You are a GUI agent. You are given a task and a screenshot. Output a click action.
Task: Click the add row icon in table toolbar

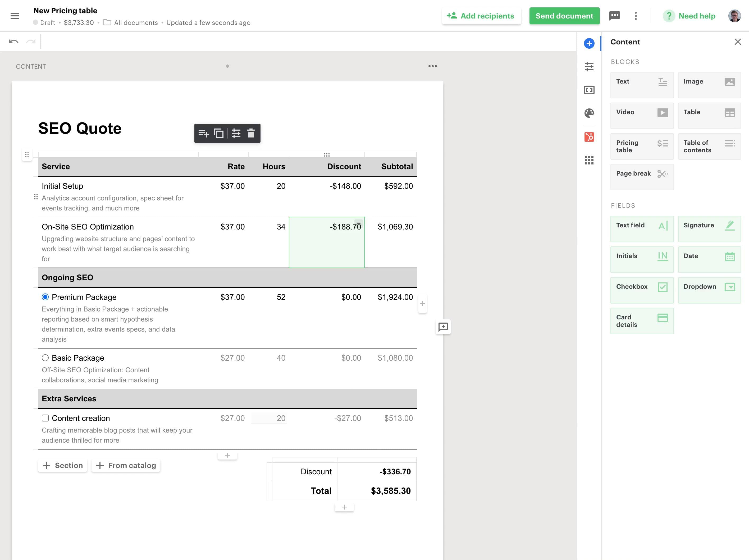click(x=203, y=134)
